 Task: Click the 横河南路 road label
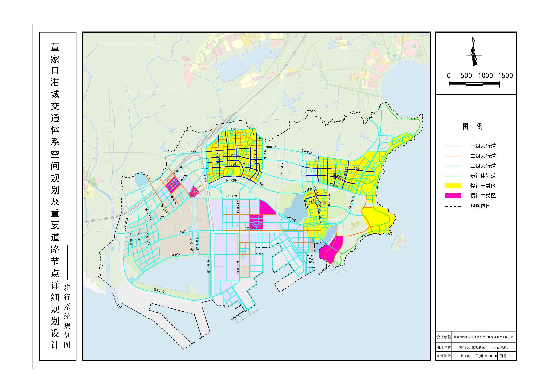pos(231,180)
